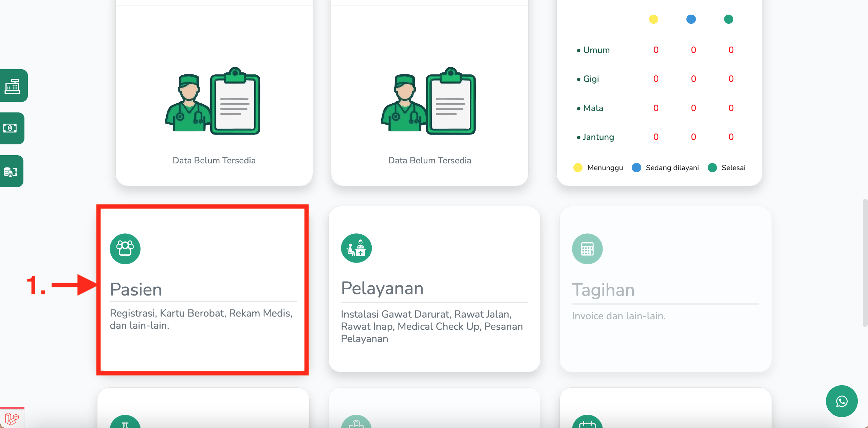868x428 pixels.
Task: Click the Pelayanan doctor desk icon
Action: [356, 248]
